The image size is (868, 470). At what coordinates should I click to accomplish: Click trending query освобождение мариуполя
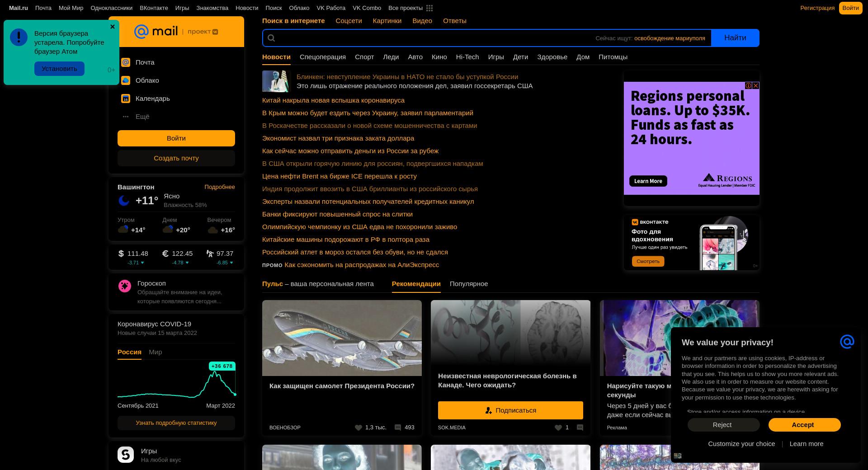(670, 38)
